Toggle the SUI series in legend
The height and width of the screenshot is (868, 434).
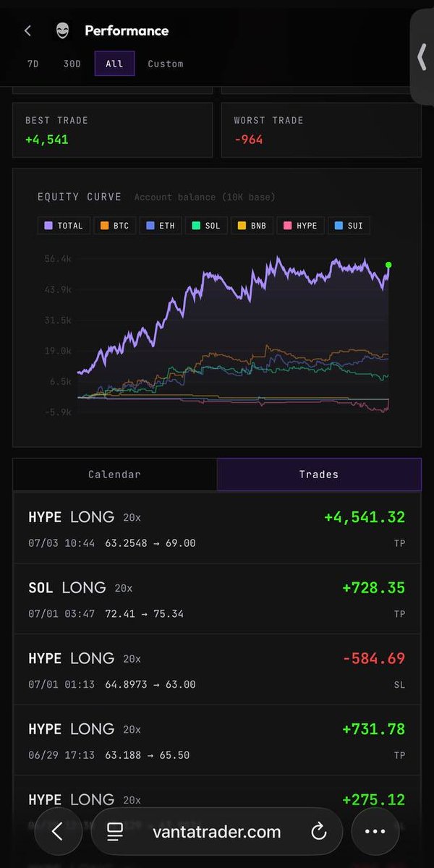[349, 226]
